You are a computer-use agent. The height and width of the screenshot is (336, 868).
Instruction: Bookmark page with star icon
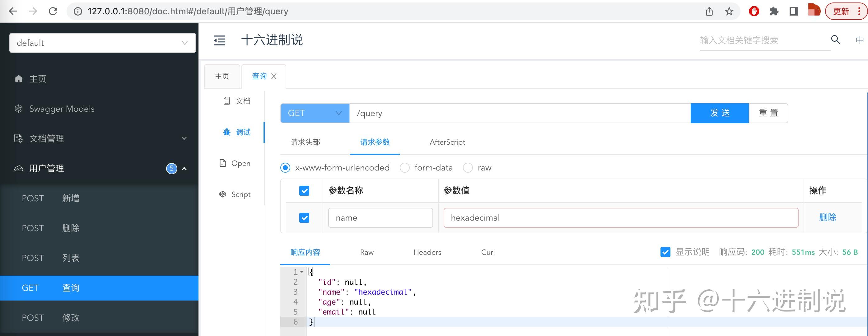[x=729, y=12]
